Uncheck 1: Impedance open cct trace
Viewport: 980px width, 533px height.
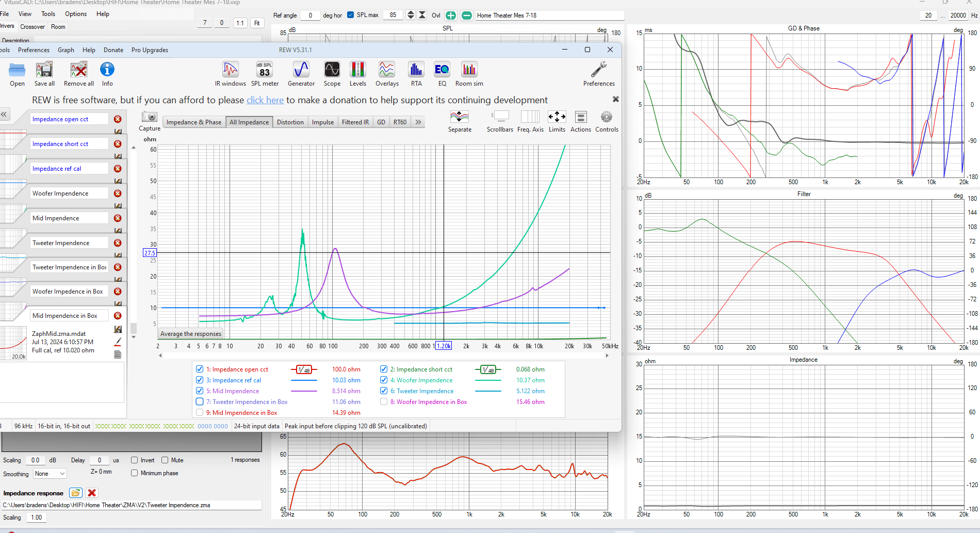tap(200, 369)
